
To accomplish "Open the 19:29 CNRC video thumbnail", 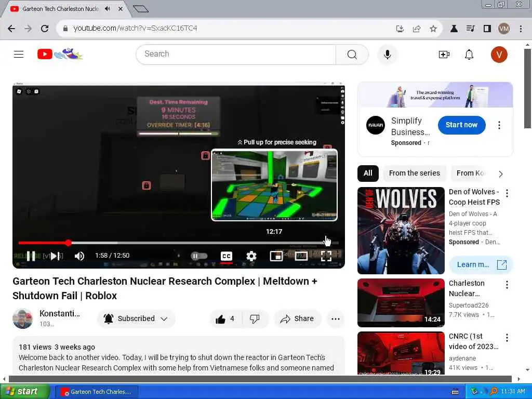I will click(401, 353).
